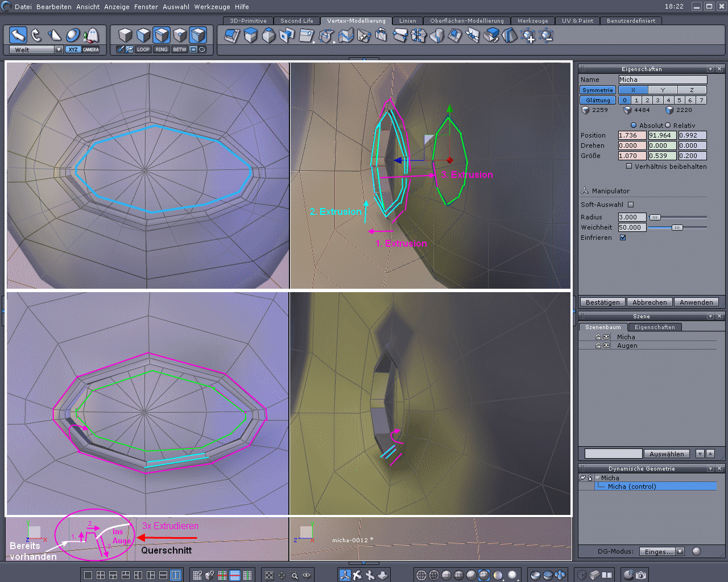Viewport: 728px width, 582px height.
Task: Click the snap/align ghost icon
Action: [x=91, y=35]
